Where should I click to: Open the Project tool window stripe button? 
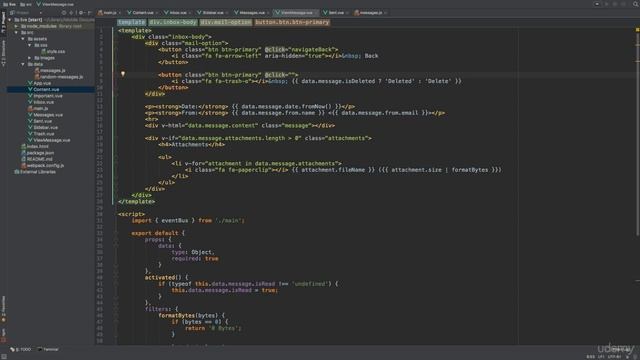(x=3, y=22)
